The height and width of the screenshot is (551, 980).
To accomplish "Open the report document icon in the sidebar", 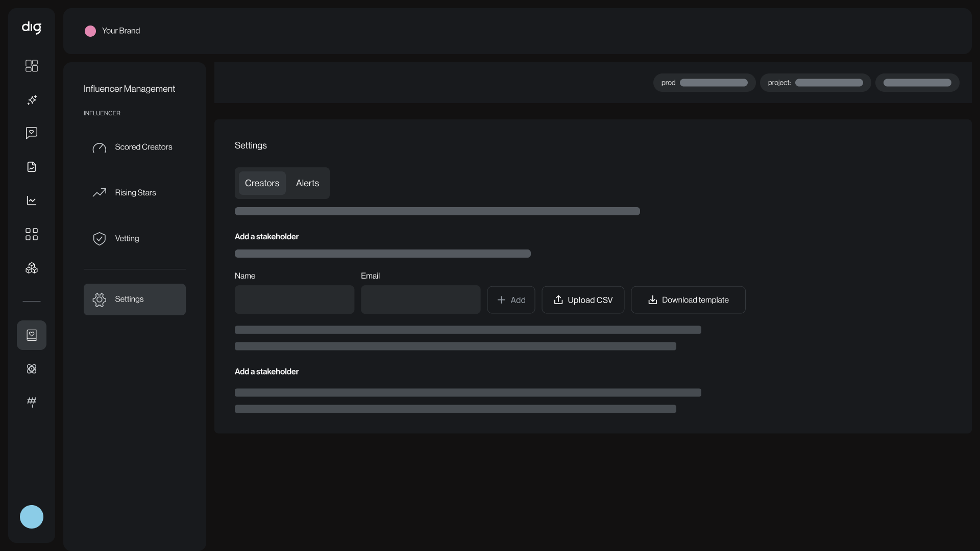I will tap(32, 167).
